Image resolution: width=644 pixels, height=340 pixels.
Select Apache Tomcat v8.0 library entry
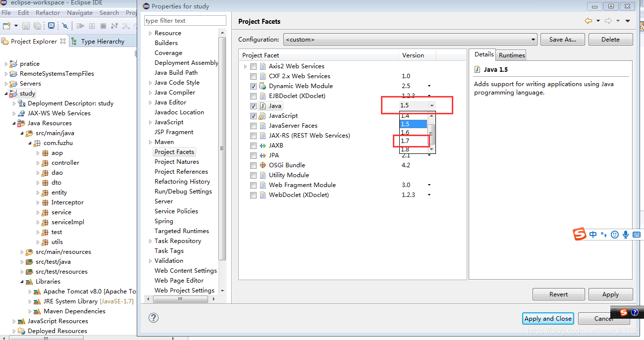point(89,291)
